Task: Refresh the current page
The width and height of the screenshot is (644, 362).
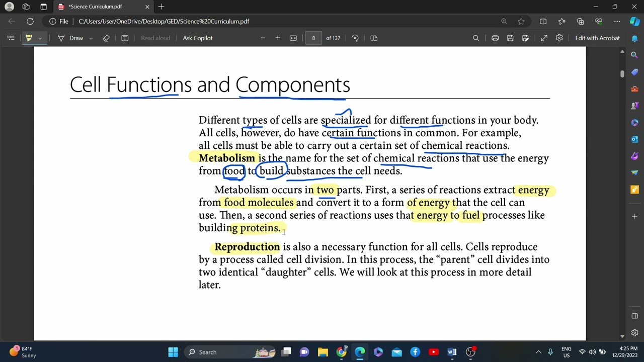Action: [30, 21]
